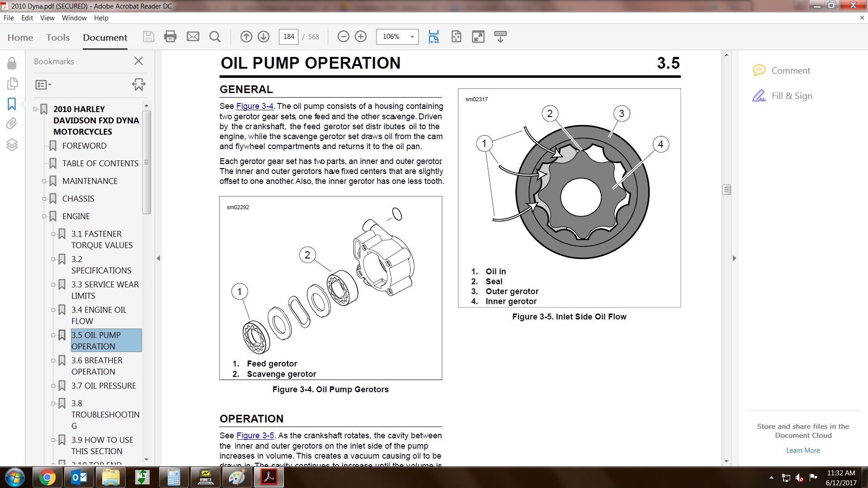Collapse the left navigation pane arrow
The height and width of the screenshot is (488, 868).
pos(158,258)
